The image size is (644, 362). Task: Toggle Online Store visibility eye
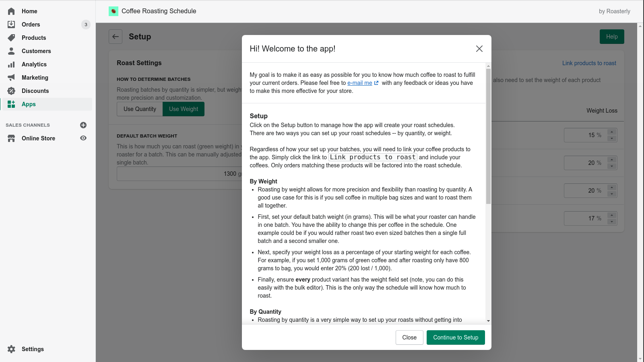click(x=83, y=138)
